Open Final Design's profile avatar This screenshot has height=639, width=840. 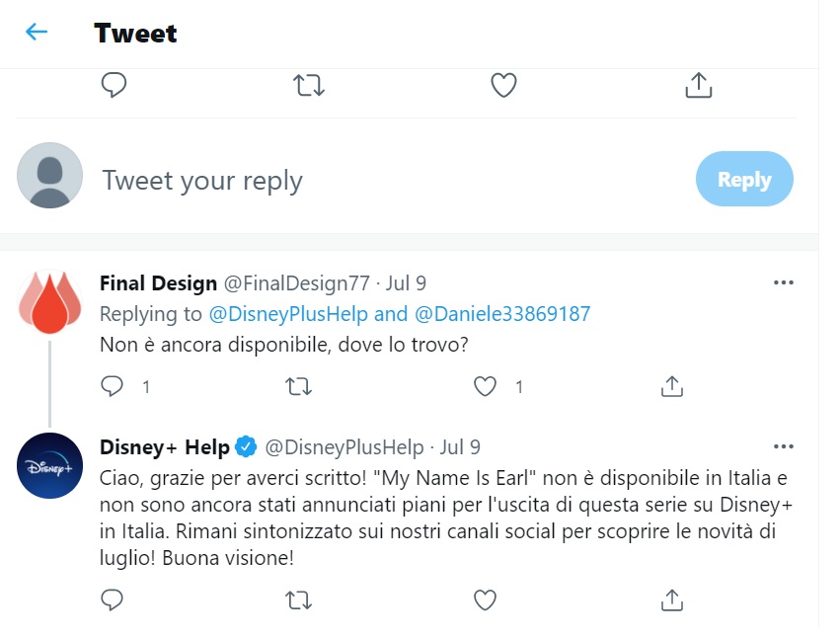point(49,302)
